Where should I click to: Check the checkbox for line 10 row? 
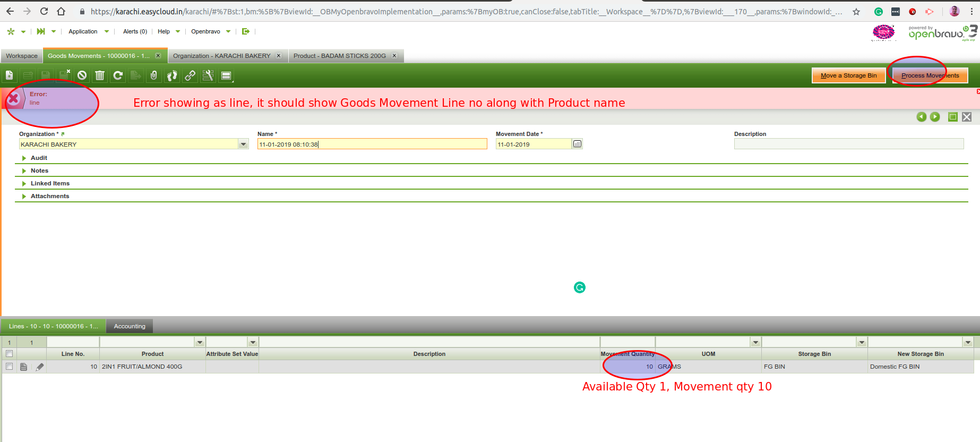point(9,367)
